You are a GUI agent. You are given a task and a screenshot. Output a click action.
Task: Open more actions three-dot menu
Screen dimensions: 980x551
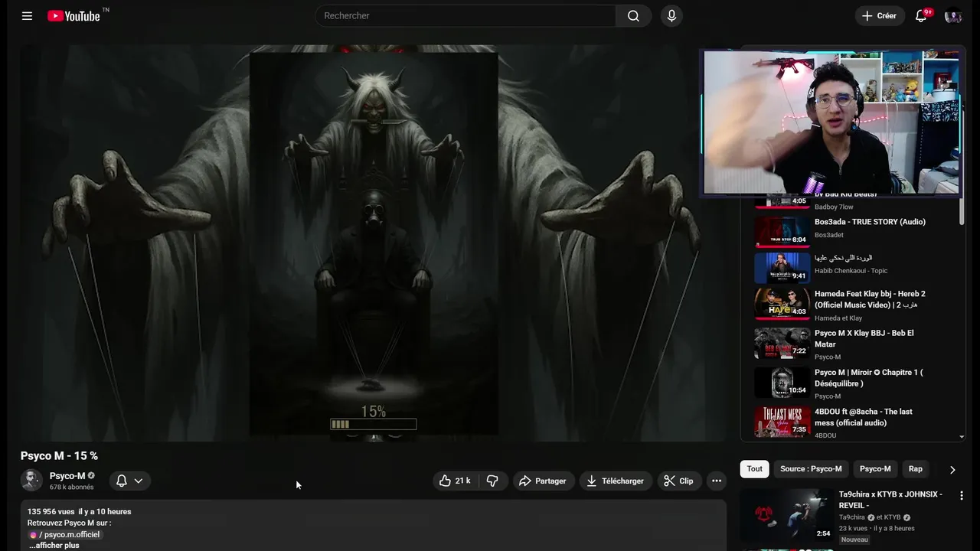(717, 481)
